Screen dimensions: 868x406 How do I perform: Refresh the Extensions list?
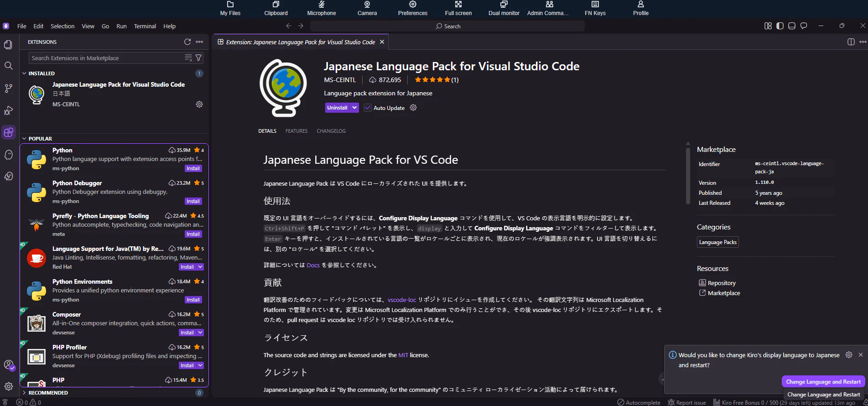(x=187, y=42)
